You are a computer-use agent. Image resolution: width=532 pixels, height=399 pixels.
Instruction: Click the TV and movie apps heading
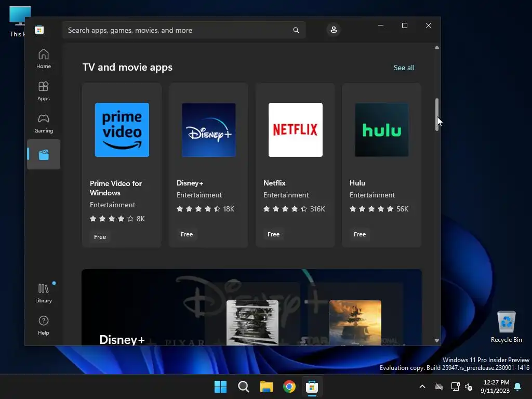click(x=128, y=67)
